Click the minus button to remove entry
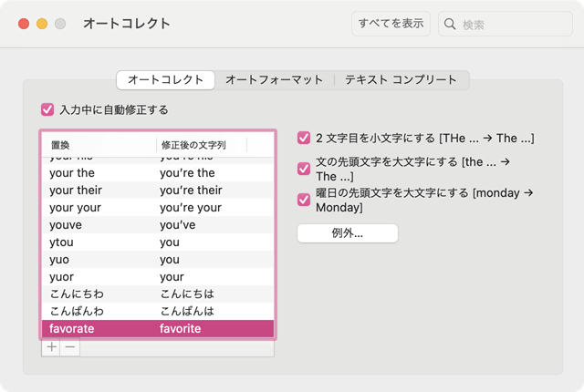The image size is (584, 392). pyautogui.click(x=70, y=347)
